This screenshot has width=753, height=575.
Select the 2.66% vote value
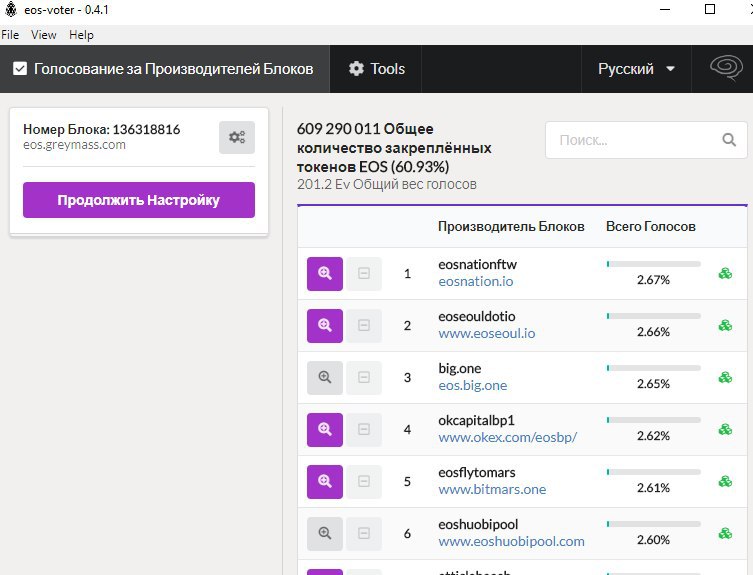point(653,332)
